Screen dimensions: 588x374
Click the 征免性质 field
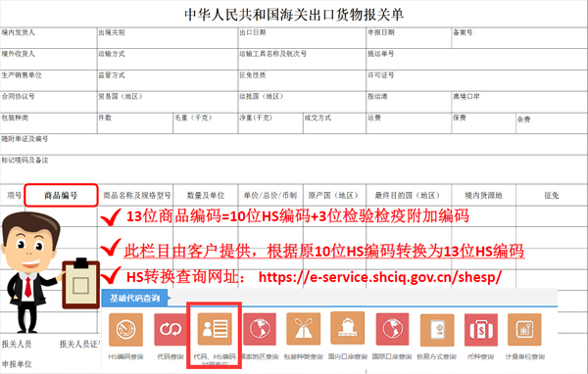click(x=302, y=80)
